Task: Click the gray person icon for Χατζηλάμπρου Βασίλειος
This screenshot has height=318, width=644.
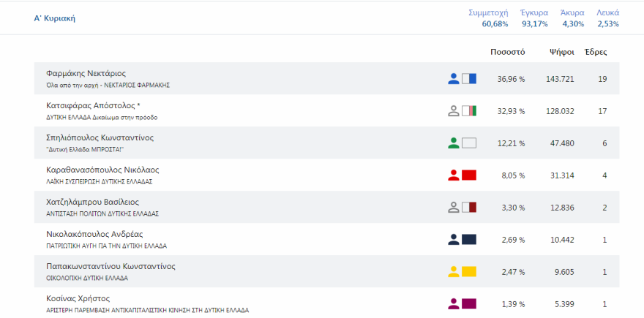Action: [x=453, y=208]
